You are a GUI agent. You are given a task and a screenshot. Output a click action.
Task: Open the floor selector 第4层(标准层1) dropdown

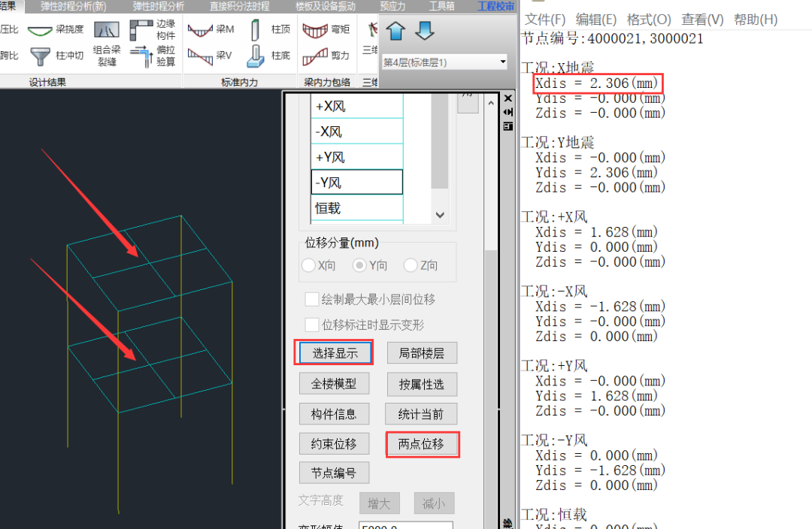click(x=444, y=62)
